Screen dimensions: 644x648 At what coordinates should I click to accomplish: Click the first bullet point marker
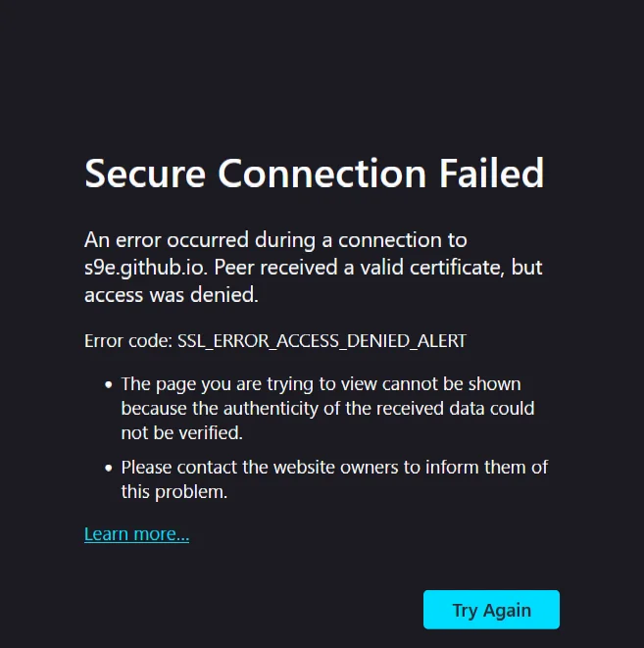108,384
